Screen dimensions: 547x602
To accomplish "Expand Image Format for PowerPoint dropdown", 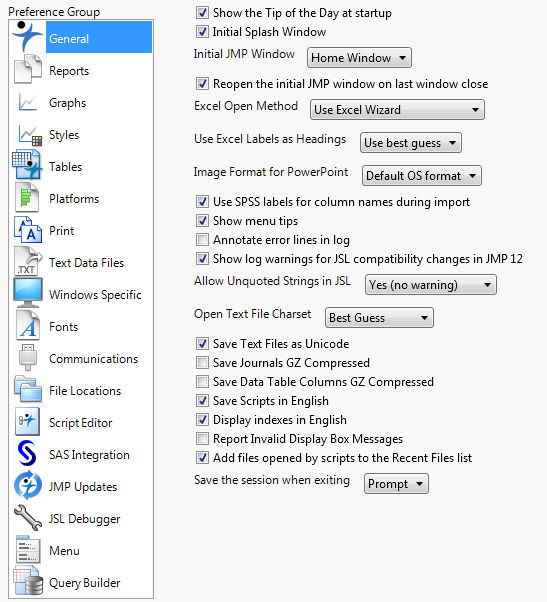I will coord(422,176).
